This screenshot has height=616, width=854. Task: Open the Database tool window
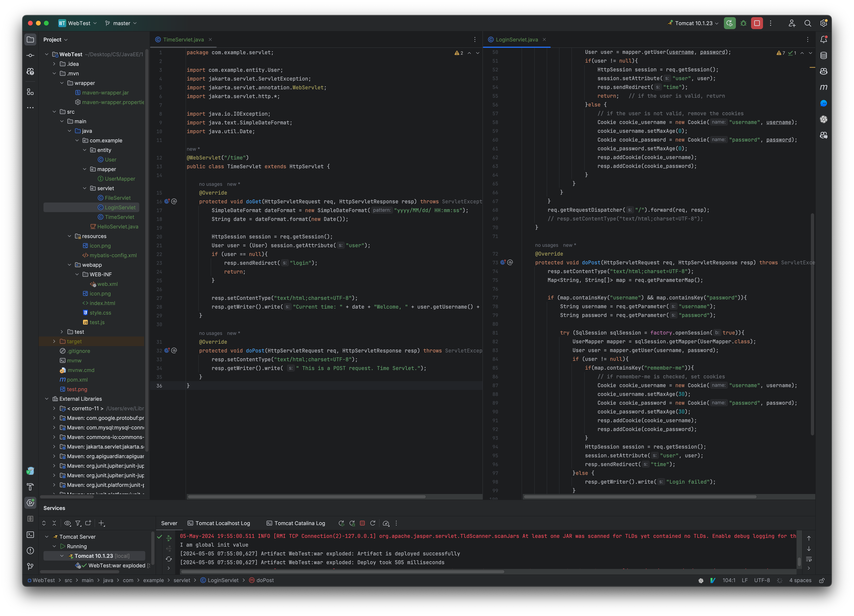[823, 55]
